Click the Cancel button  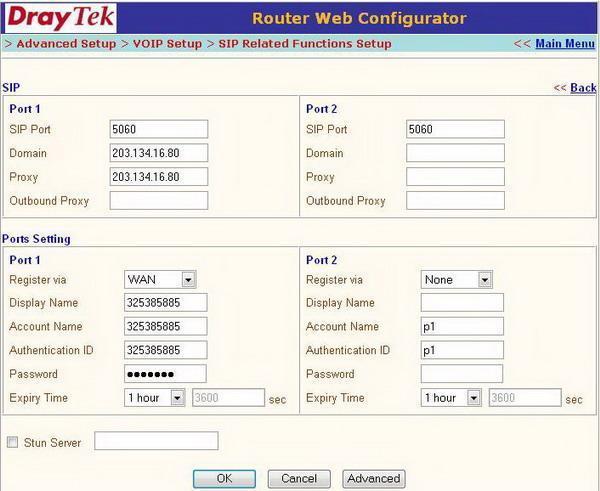299,479
